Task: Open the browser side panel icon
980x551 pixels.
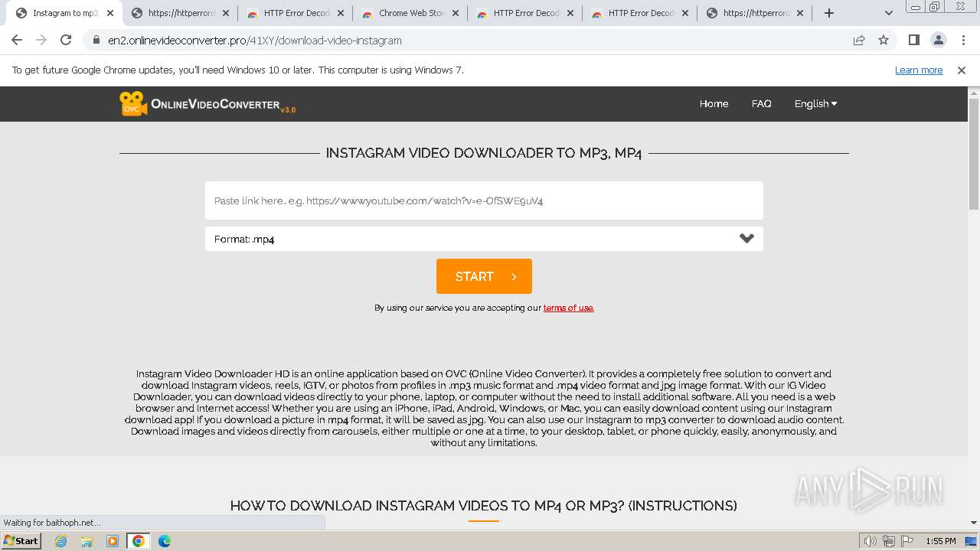Action: [x=913, y=40]
